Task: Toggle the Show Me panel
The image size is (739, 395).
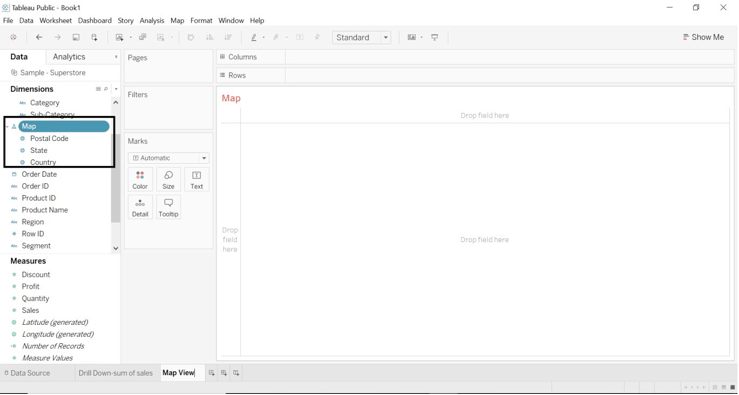Action: [x=703, y=37]
